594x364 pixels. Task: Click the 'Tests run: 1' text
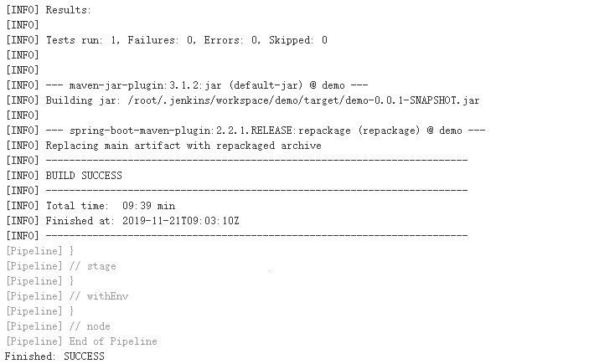[x=79, y=40]
